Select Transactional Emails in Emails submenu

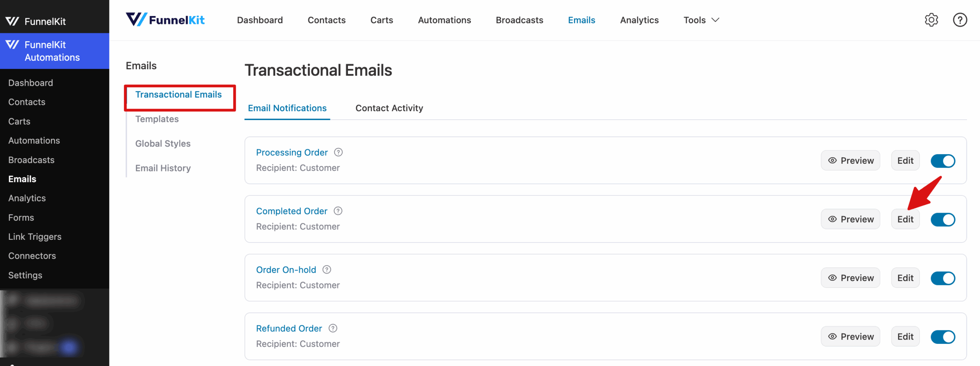178,94
